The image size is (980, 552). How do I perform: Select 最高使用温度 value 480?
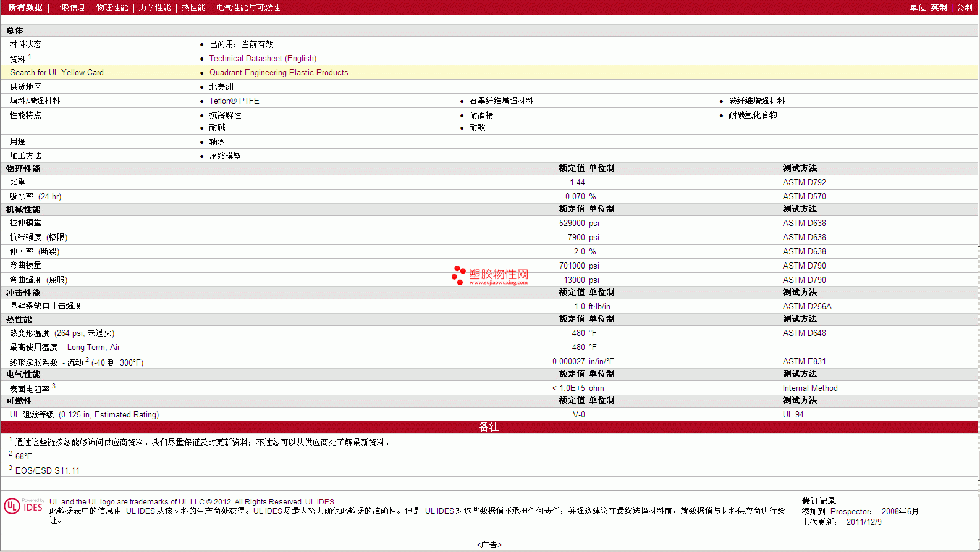point(578,348)
